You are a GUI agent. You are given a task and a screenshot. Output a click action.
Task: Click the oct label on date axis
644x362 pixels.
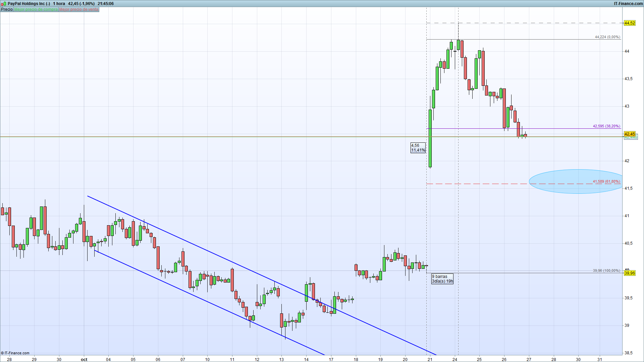(x=84, y=360)
